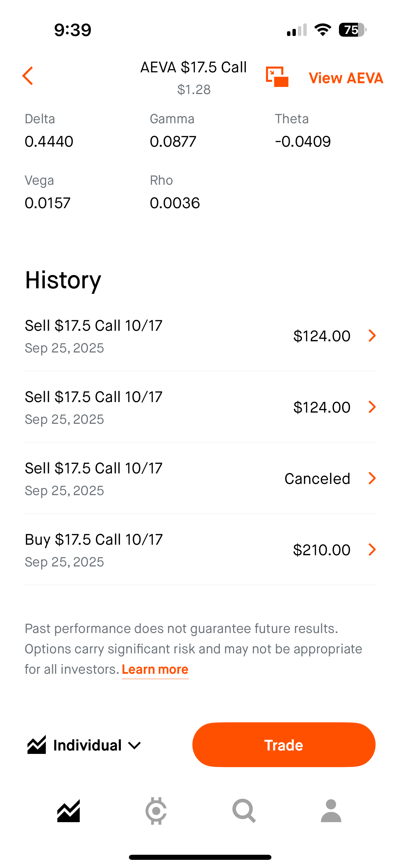The height and width of the screenshot is (868, 400).
Task: Open the second $124.00 sell order
Action: click(200, 407)
